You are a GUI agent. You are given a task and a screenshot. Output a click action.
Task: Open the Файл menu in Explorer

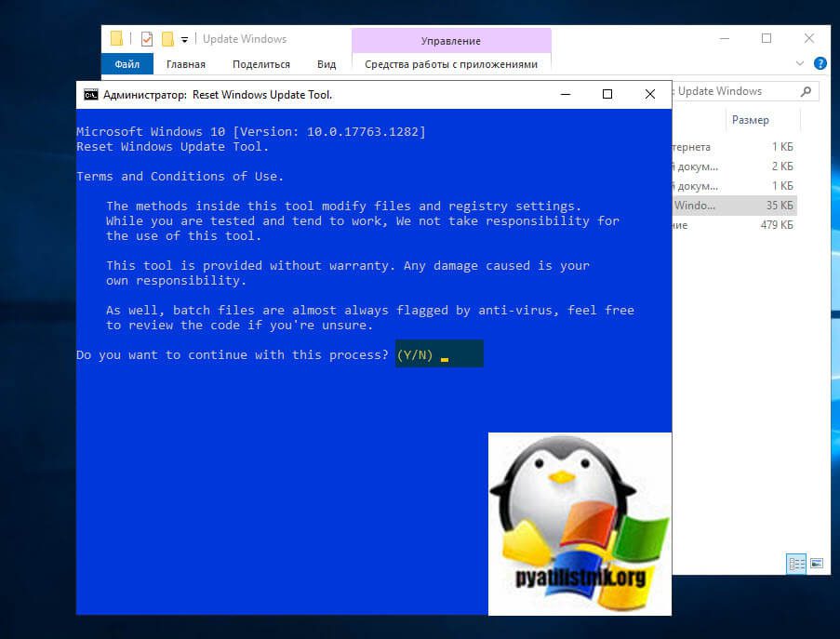127,64
